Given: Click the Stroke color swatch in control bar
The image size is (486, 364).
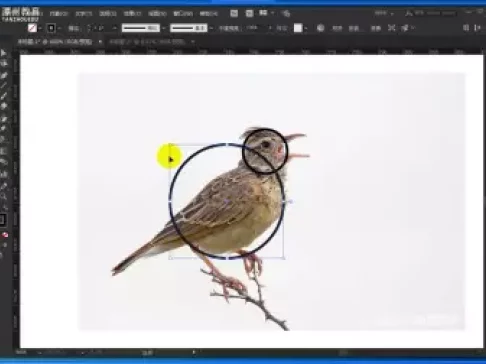Looking at the screenshot, I should (x=51, y=28).
